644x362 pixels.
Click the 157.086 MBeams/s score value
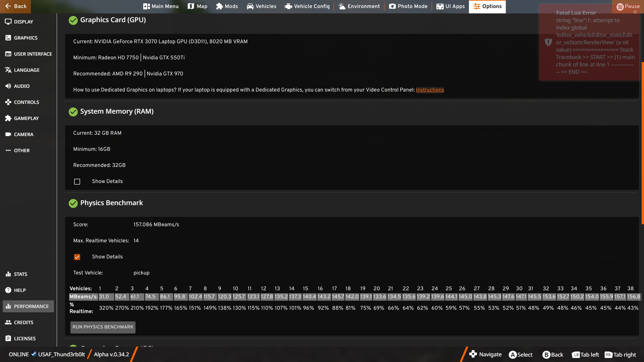(x=156, y=225)
